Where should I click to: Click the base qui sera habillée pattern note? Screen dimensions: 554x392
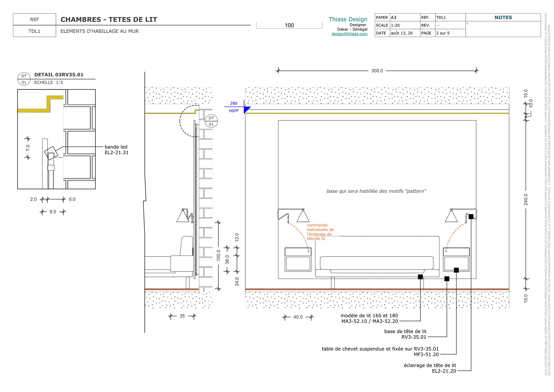tap(376, 191)
